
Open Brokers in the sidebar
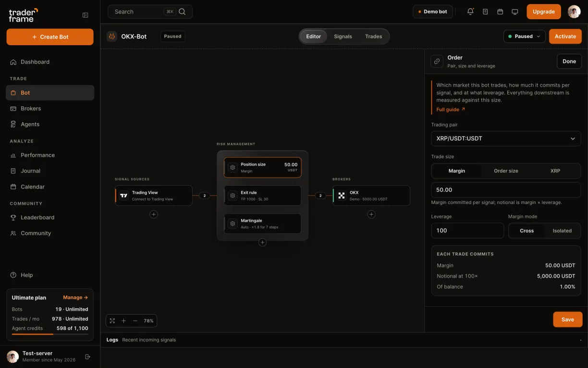(x=50, y=109)
